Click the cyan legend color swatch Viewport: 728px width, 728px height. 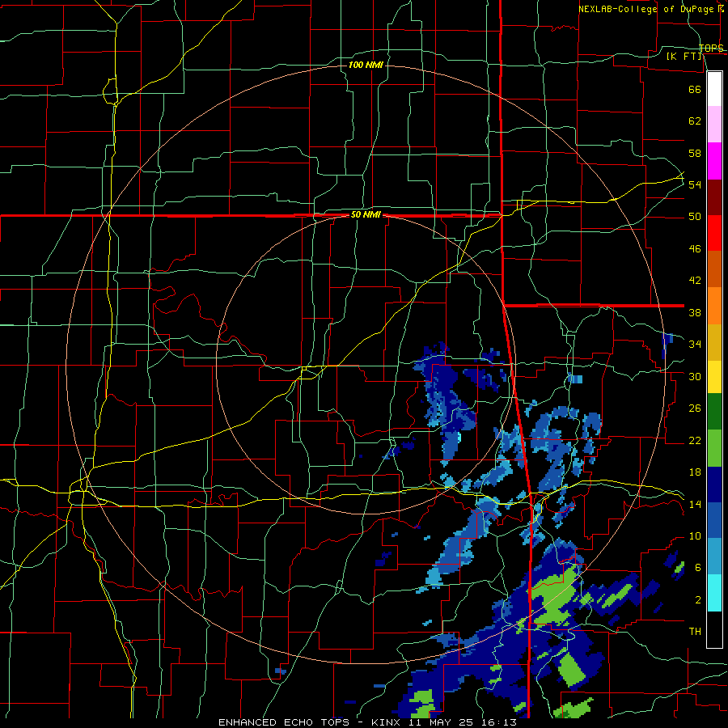tap(714, 593)
